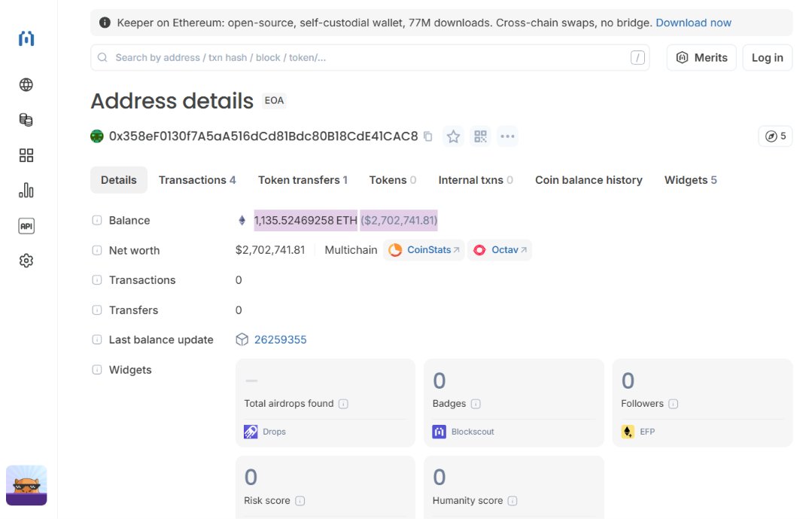Open the Coin balance history tab
The width and height of the screenshot is (812, 519).
[588, 180]
